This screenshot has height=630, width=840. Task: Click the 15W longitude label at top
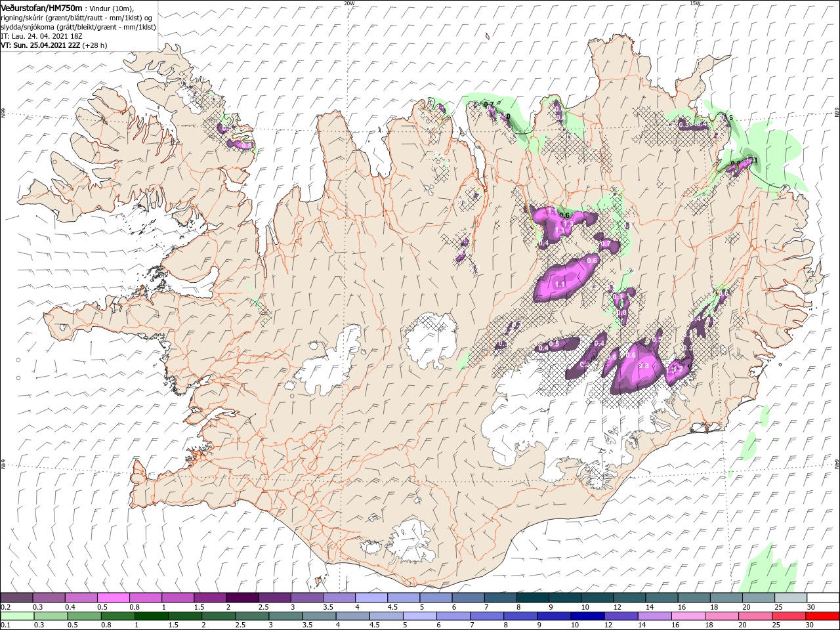694,3
